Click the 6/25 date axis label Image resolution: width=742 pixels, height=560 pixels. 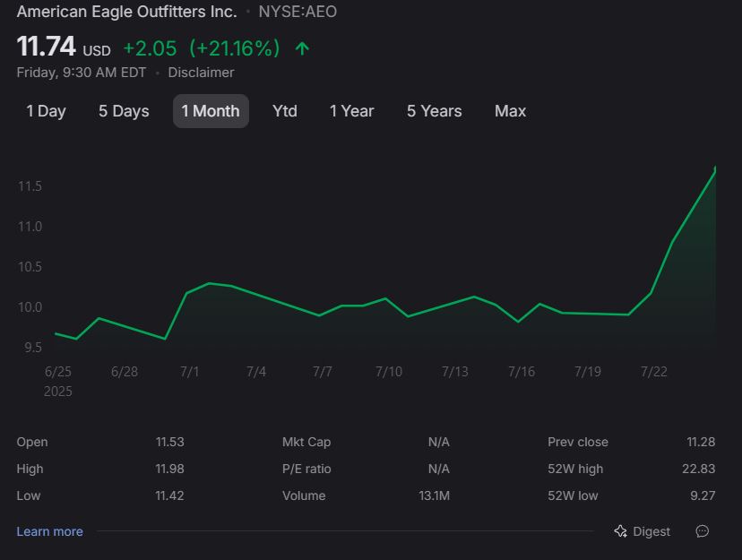point(57,372)
